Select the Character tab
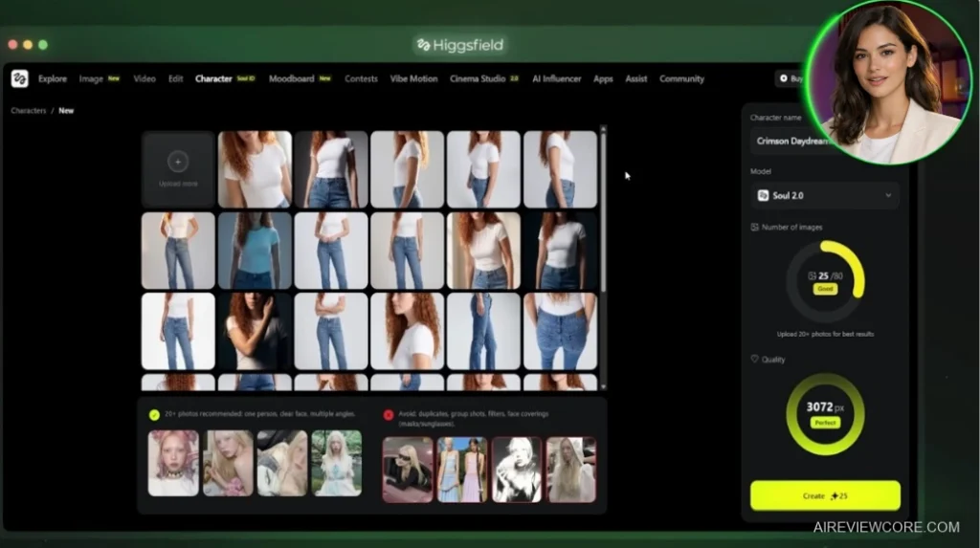The width and height of the screenshot is (980, 548). (x=213, y=78)
